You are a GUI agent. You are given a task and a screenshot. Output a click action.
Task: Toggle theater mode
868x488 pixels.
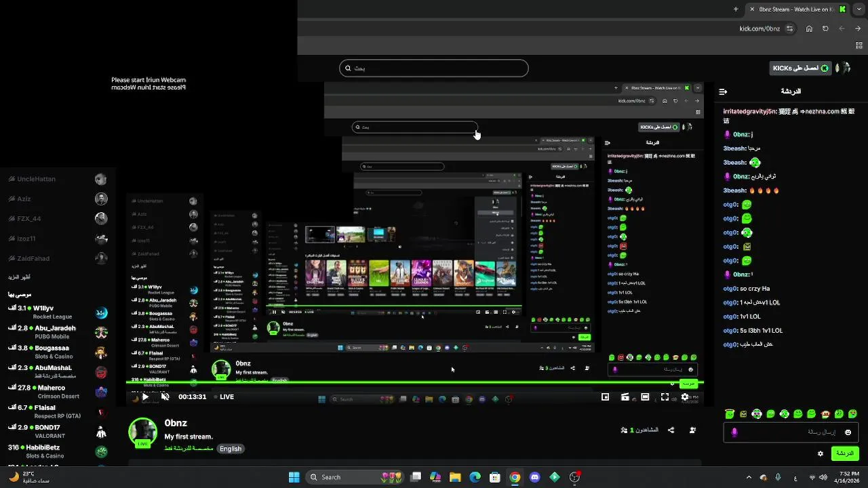click(645, 396)
